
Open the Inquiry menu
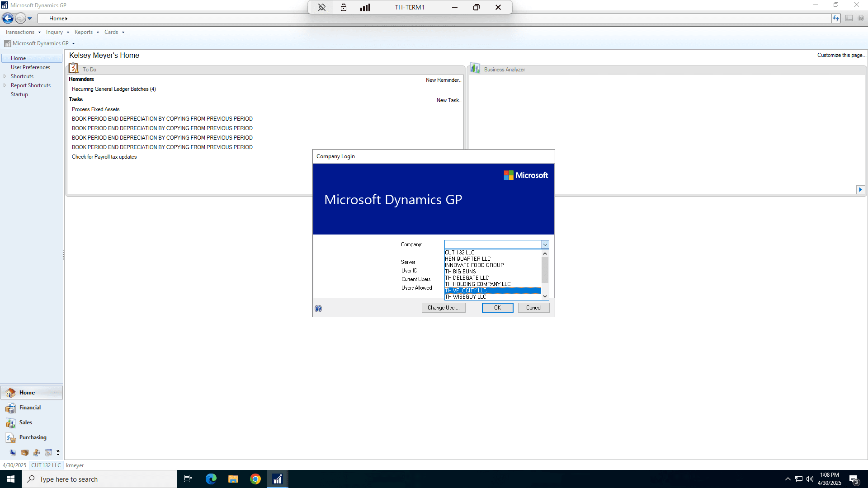(x=57, y=32)
